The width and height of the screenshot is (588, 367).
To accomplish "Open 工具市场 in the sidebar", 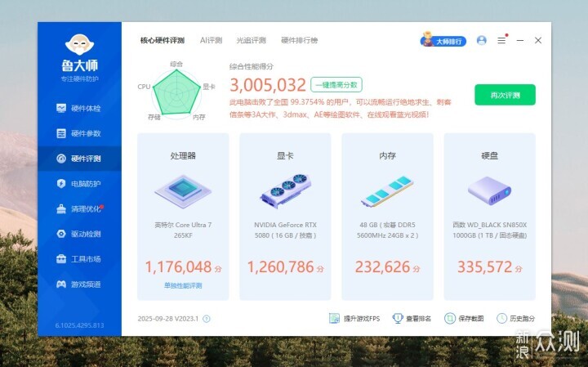I will click(x=78, y=259).
